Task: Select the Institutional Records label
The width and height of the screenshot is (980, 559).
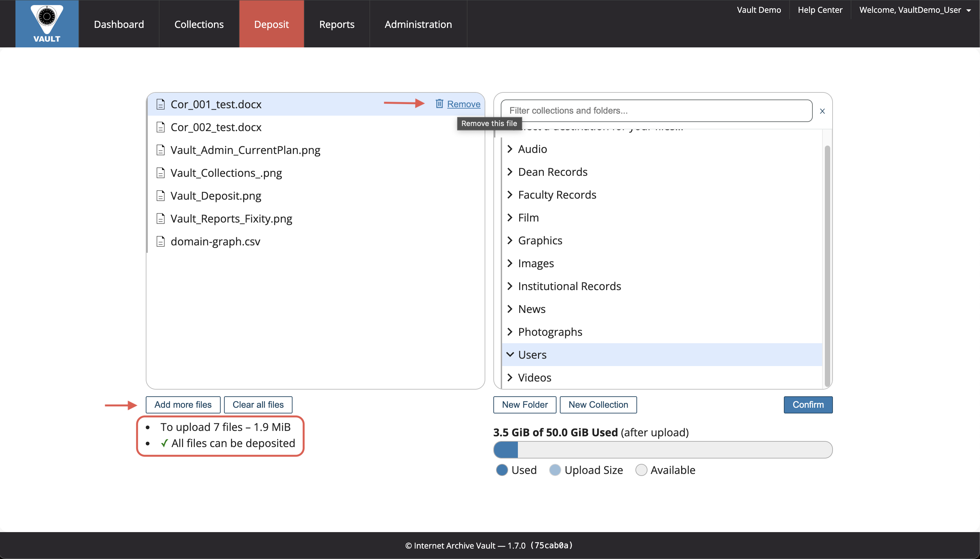Action: tap(569, 286)
